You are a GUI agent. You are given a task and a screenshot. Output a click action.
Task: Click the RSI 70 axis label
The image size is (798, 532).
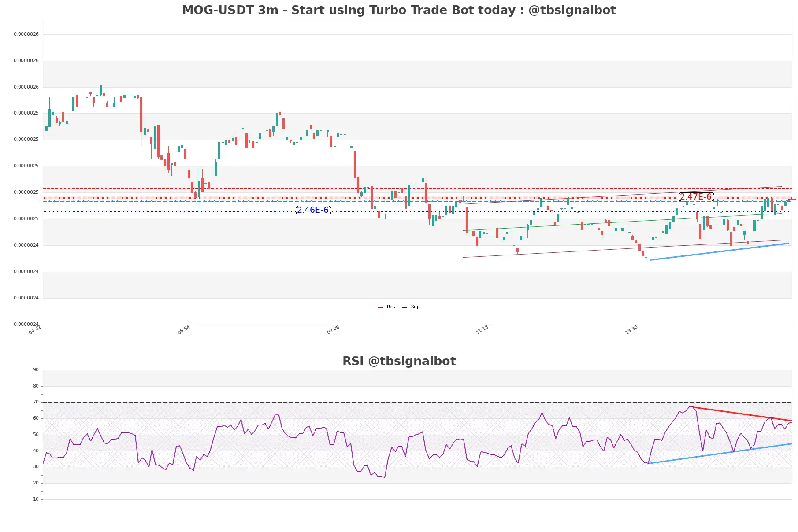[36, 402]
